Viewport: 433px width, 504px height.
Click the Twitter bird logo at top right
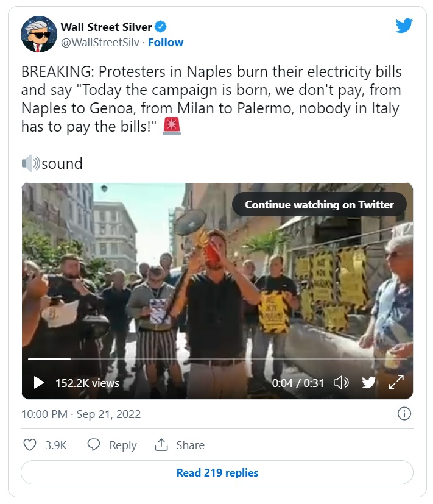[404, 26]
